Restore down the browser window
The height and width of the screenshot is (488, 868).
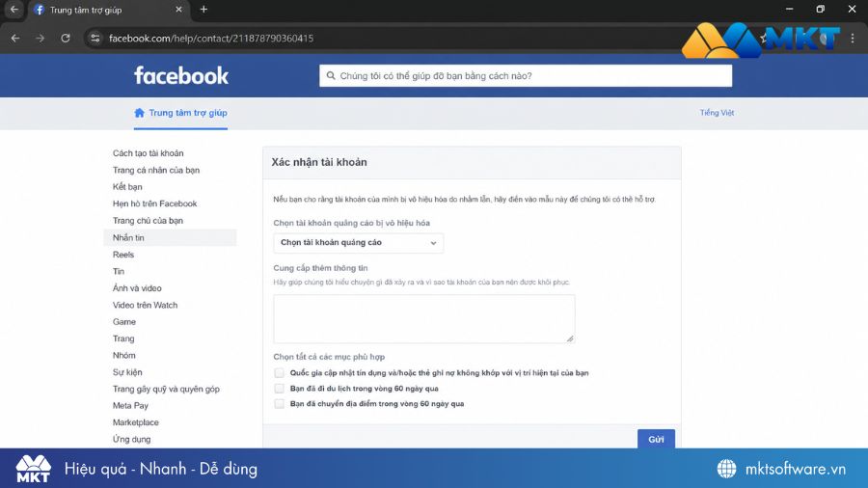coord(821,10)
